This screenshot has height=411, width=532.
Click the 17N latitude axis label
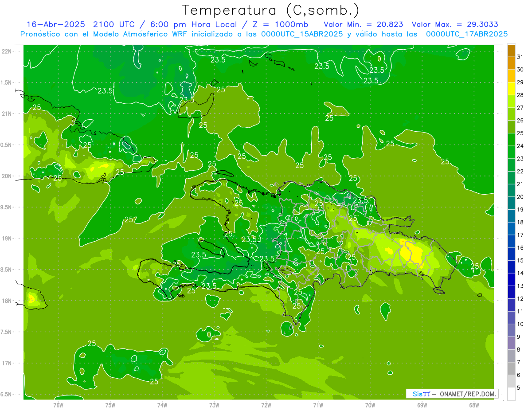pos(8,363)
